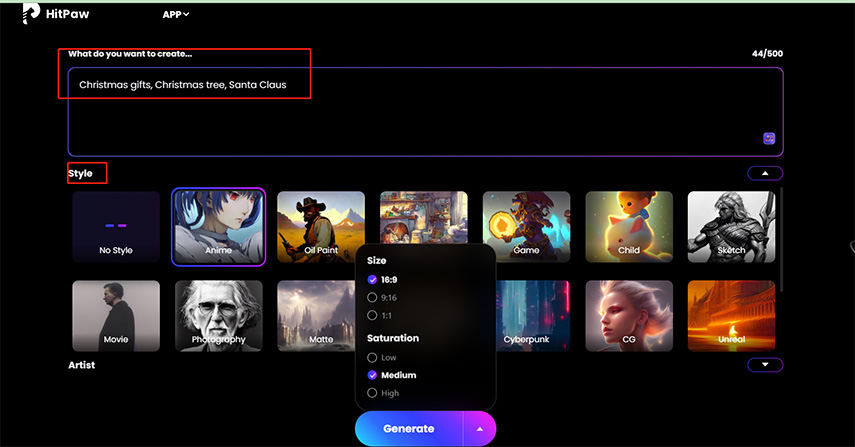Expand the Artist section
This screenshot has height=447, width=855.
point(765,365)
